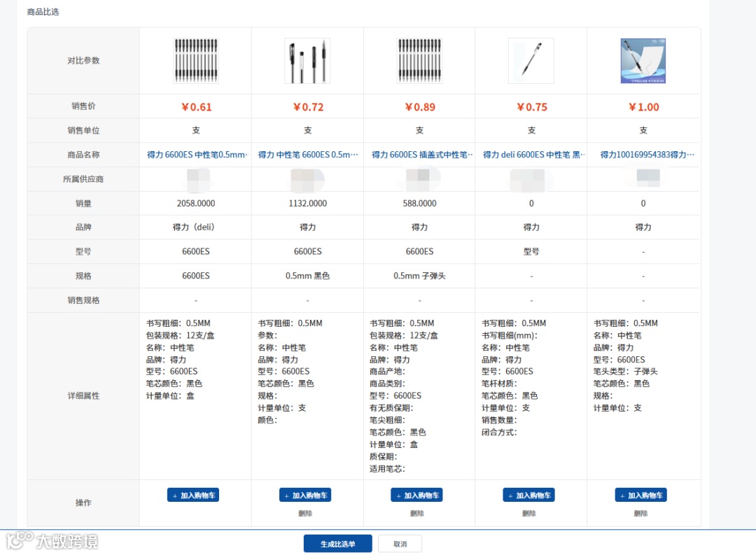
Task: Open the ¥1.00 blue pen thumbnail
Action: click(x=643, y=61)
